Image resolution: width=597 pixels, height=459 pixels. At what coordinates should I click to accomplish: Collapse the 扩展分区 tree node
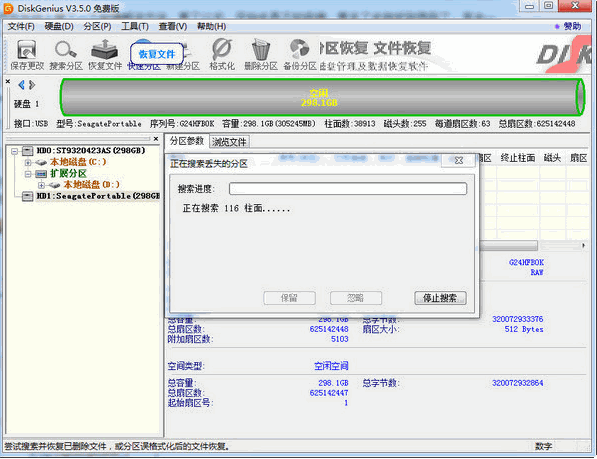point(27,174)
